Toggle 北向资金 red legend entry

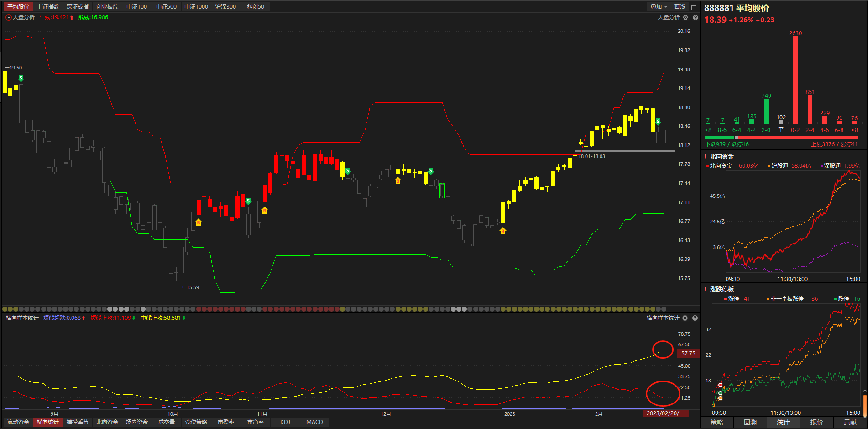[732, 166]
